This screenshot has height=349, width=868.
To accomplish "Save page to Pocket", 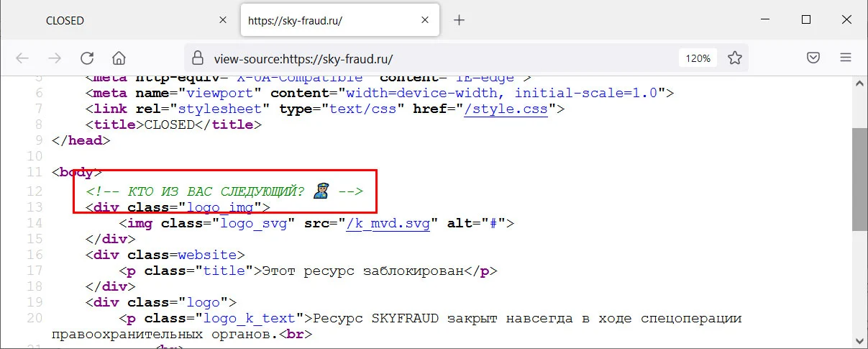I will tap(813, 58).
